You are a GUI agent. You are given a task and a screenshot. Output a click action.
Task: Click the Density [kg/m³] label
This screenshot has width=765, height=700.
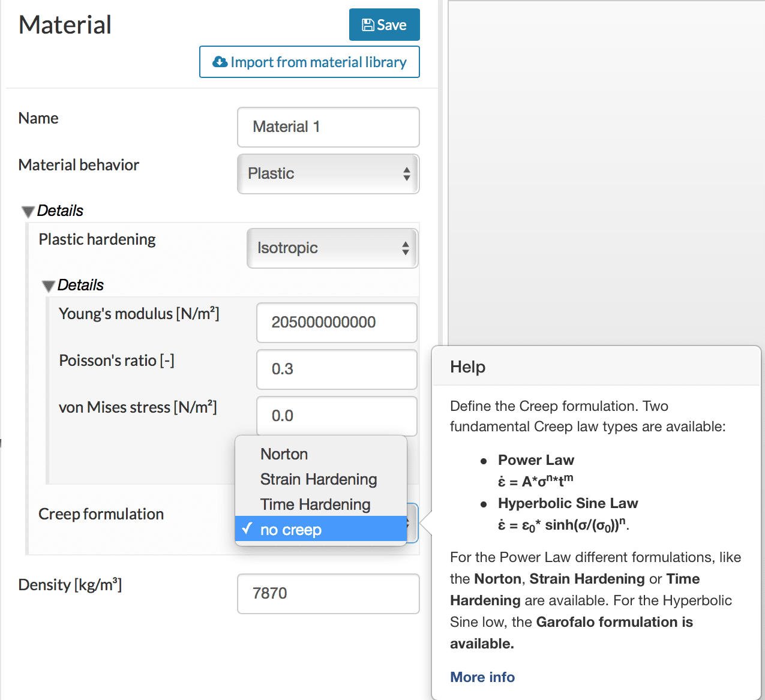click(70, 585)
